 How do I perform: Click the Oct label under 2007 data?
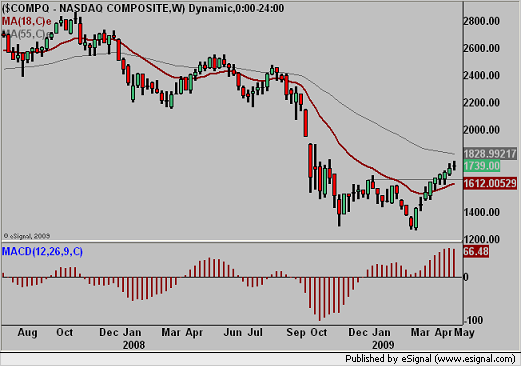click(65, 332)
